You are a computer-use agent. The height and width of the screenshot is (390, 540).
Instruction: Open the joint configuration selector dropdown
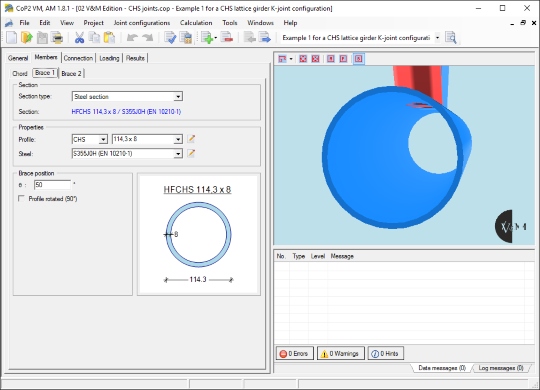pos(437,38)
